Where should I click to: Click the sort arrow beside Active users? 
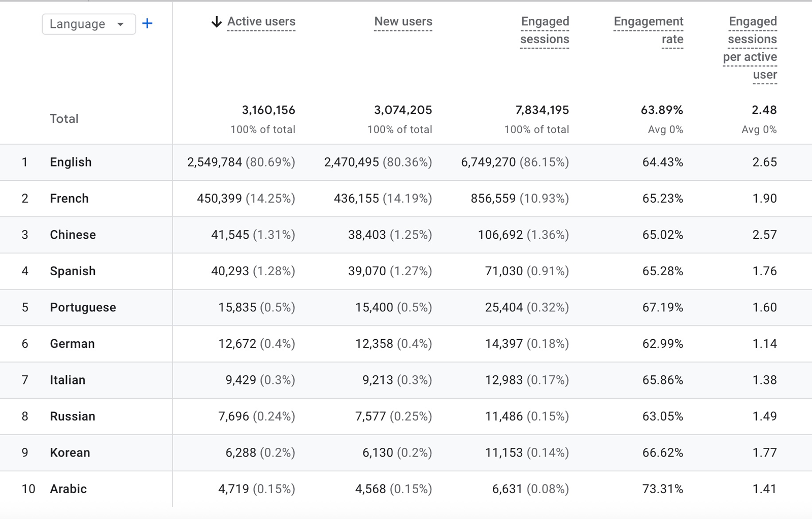217,22
